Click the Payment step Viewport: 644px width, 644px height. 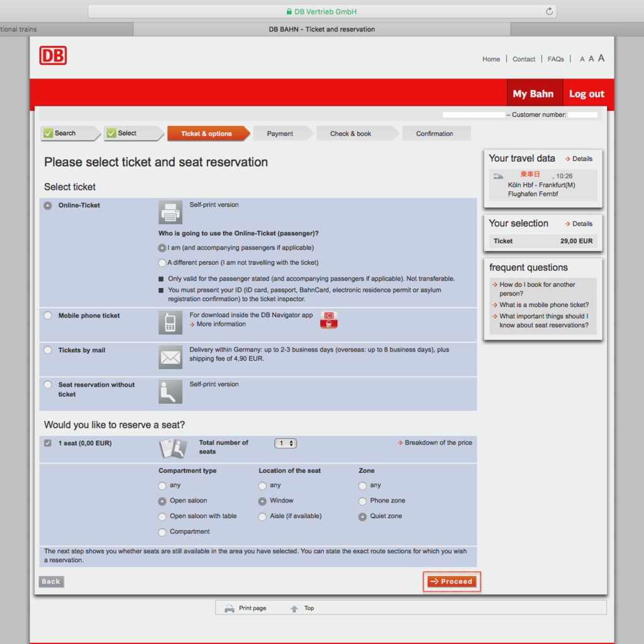coord(282,133)
